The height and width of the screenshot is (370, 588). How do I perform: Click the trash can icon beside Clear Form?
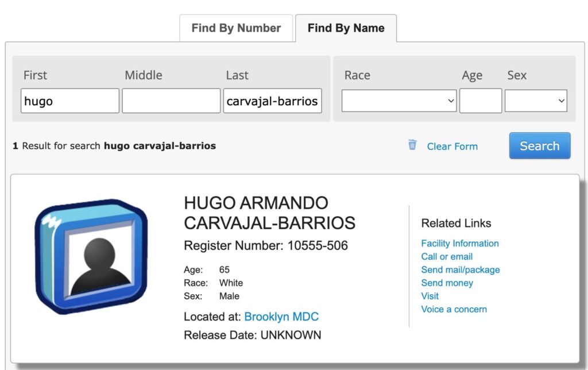pyautogui.click(x=412, y=145)
